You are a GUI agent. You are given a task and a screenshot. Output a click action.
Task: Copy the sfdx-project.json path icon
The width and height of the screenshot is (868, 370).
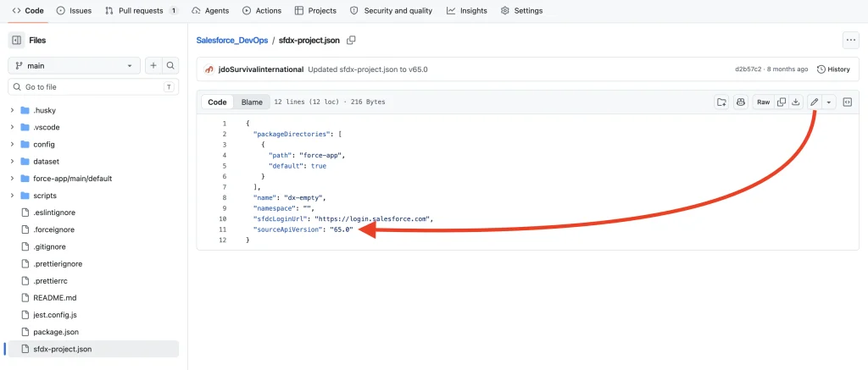click(351, 41)
